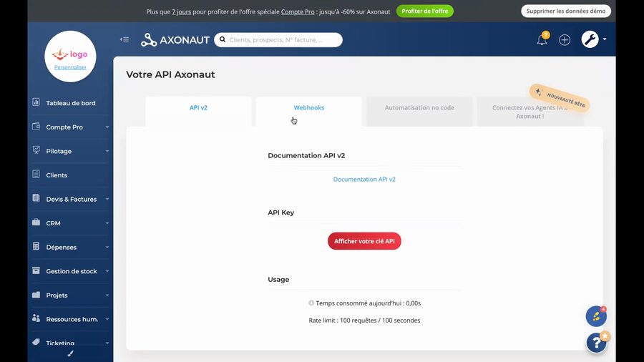Click the plus circle quick-add icon
644x362 pixels.
tap(565, 40)
